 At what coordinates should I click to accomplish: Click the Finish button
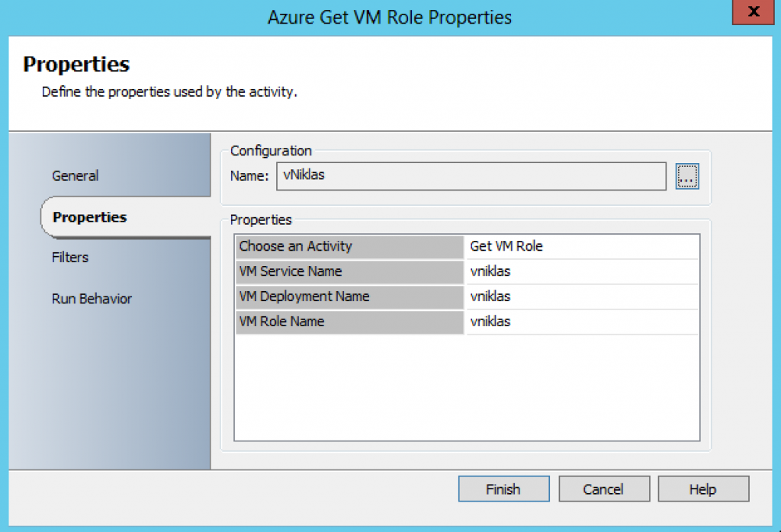503,489
